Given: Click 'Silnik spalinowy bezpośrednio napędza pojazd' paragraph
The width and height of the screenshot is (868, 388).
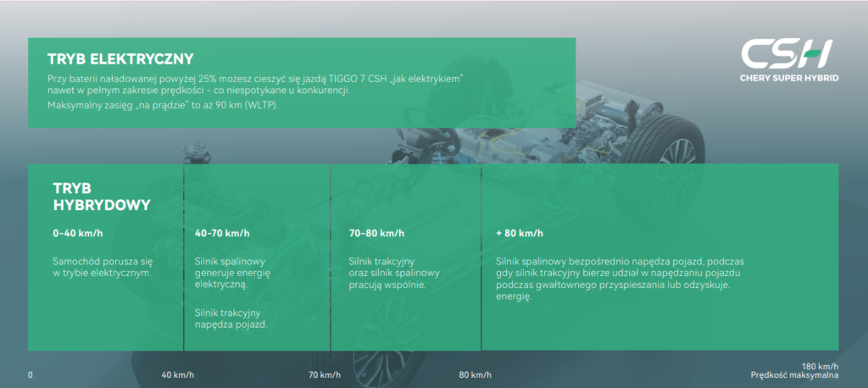Looking at the screenshot, I should (x=619, y=280).
